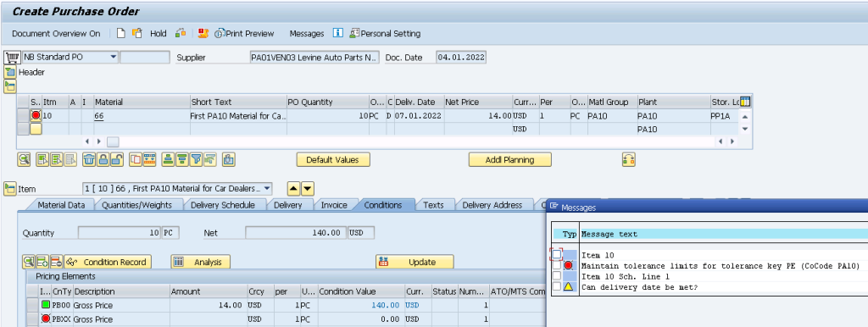Tick checkbox for 'Item 10' message
This screenshot has height=327, width=868.
click(x=557, y=254)
